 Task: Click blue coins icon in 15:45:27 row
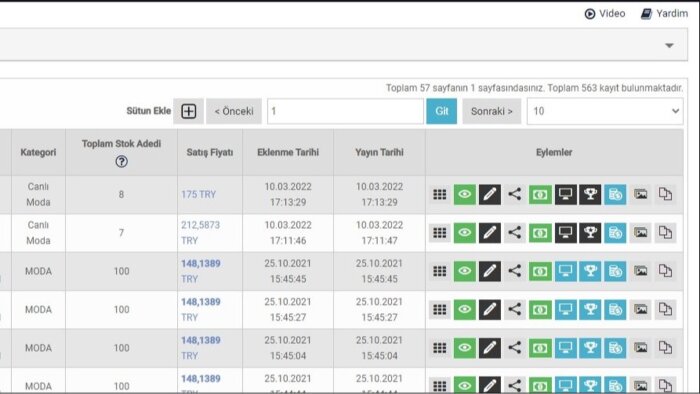616,309
